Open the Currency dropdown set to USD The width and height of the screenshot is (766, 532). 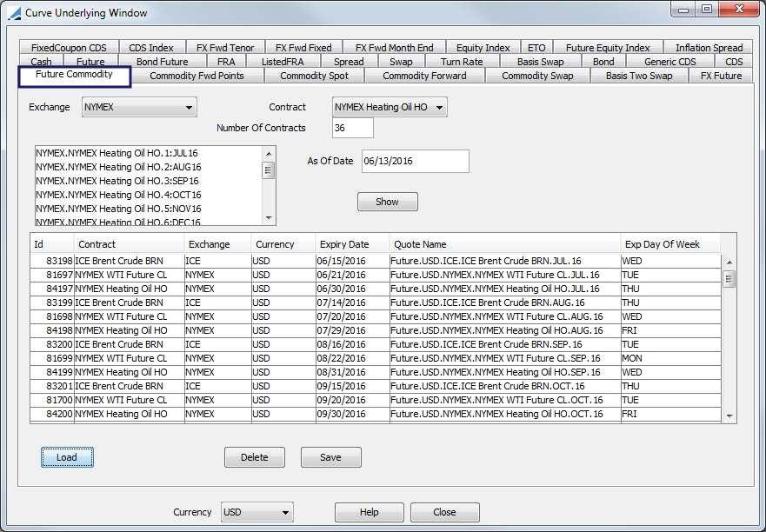[257, 512]
